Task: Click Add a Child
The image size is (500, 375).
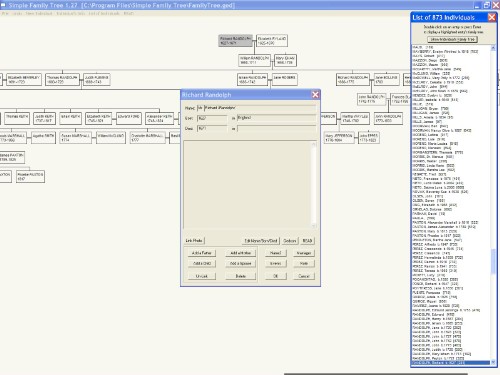Action: click(202, 263)
